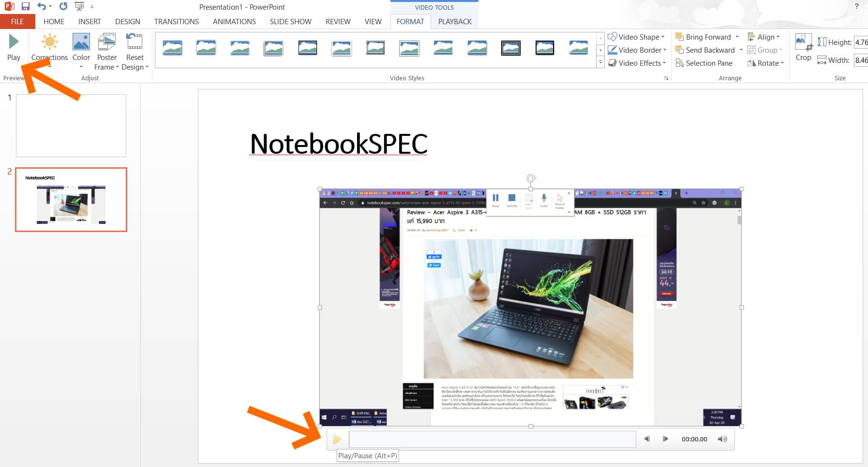Start slide show from beginning icon
The image size is (868, 467).
[x=79, y=7]
